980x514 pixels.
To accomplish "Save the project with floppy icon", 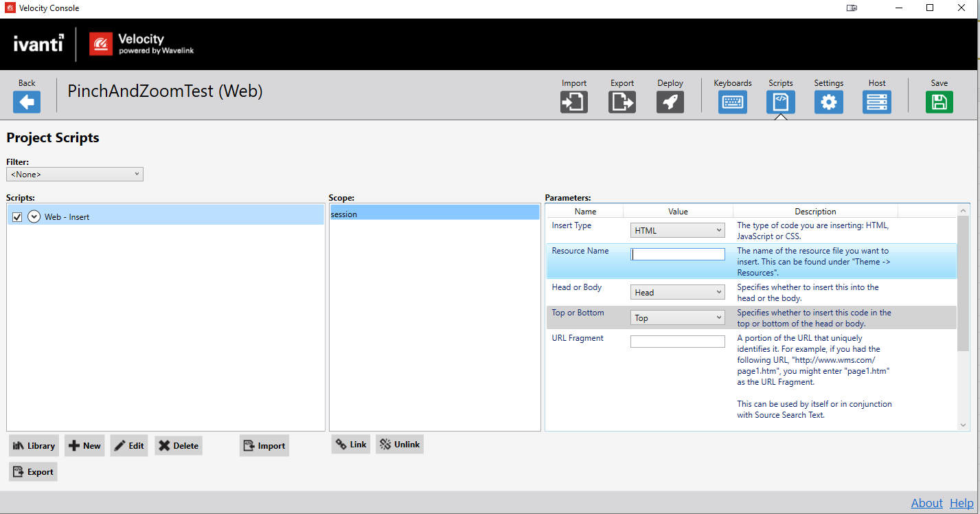I will tap(939, 102).
